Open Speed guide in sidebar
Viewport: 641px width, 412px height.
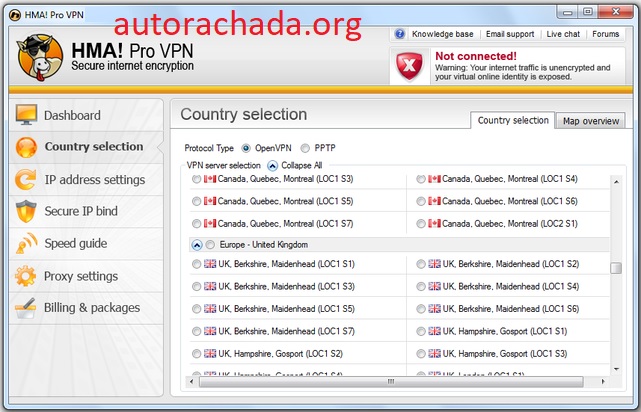tap(86, 244)
